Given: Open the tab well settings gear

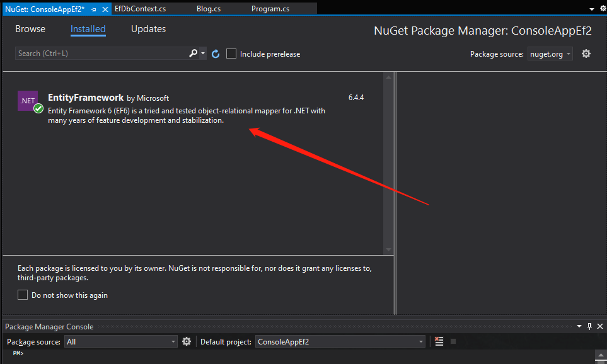Looking at the screenshot, I should [x=603, y=8].
